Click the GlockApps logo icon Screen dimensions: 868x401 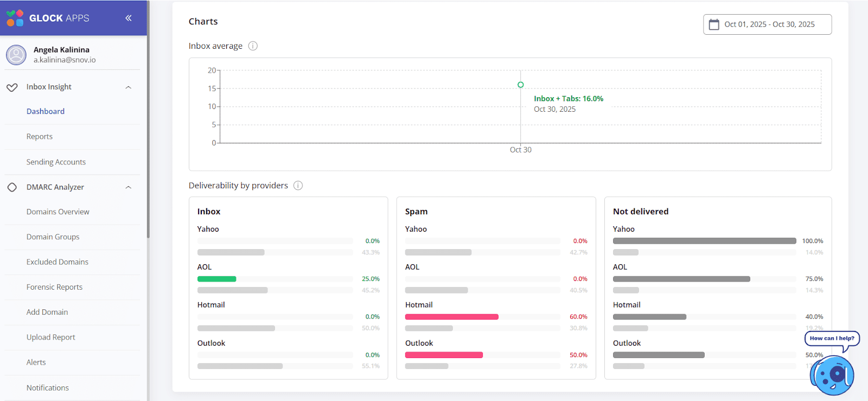click(x=15, y=18)
